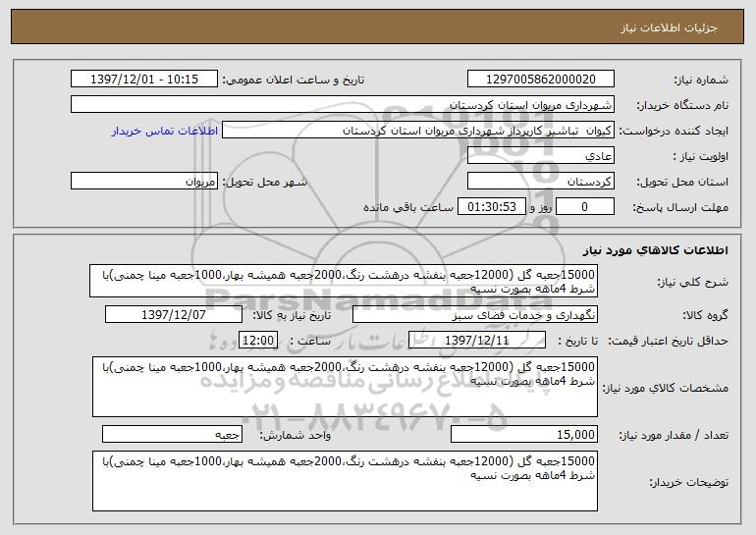This screenshot has width=756, height=535.
Task: Click the label گروه کالا
Action: [705, 315]
